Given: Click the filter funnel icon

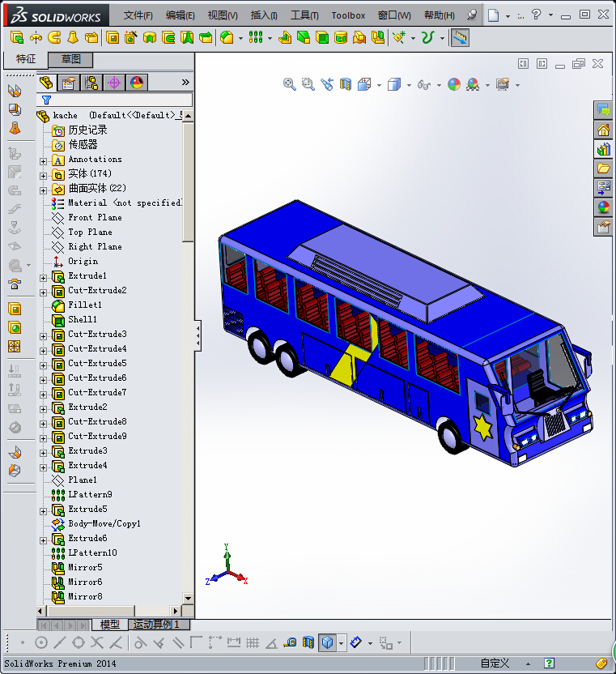Looking at the screenshot, I should [46, 100].
